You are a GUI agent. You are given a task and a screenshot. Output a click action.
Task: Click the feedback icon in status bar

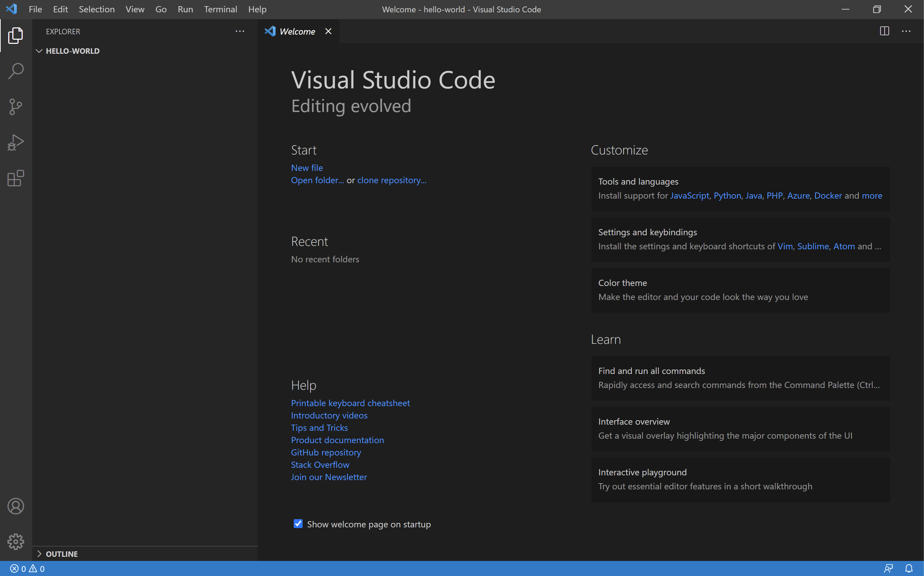(x=888, y=568)
